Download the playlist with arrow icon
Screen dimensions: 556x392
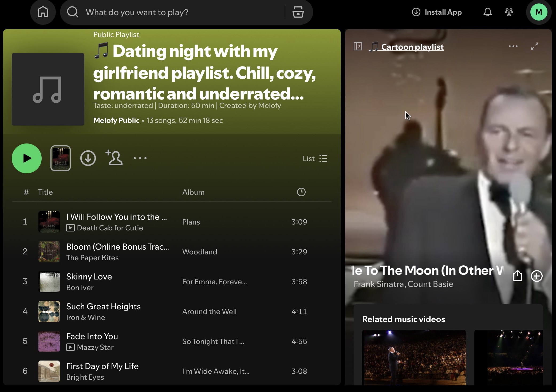88,158
